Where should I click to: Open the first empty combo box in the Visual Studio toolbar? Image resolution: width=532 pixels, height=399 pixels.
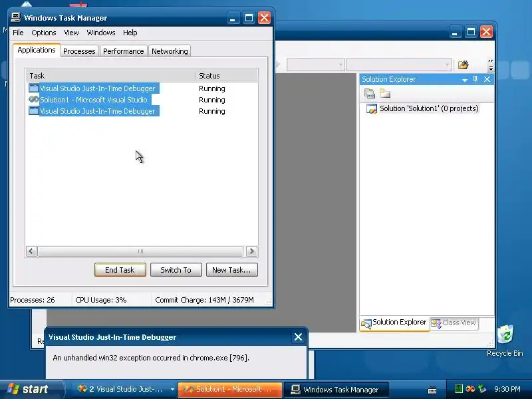[315, 65]
